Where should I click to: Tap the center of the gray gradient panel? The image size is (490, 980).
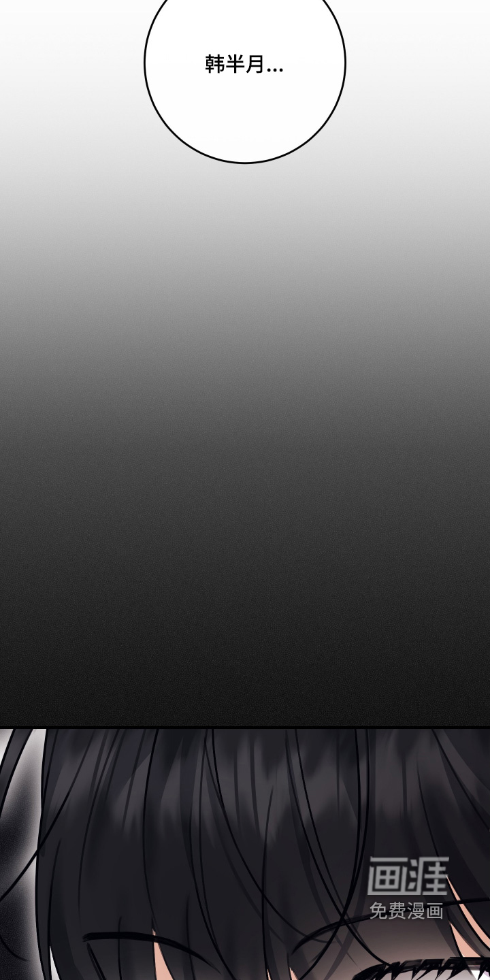coord(245,408)
